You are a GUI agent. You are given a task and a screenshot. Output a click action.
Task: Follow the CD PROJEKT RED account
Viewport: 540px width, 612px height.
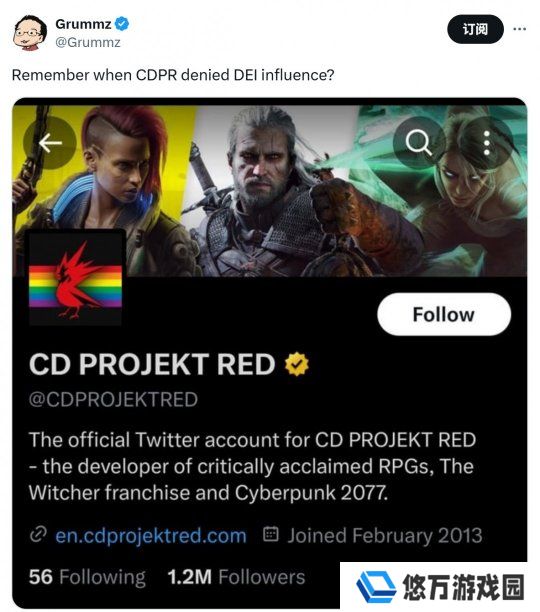[x=444, y=314]
